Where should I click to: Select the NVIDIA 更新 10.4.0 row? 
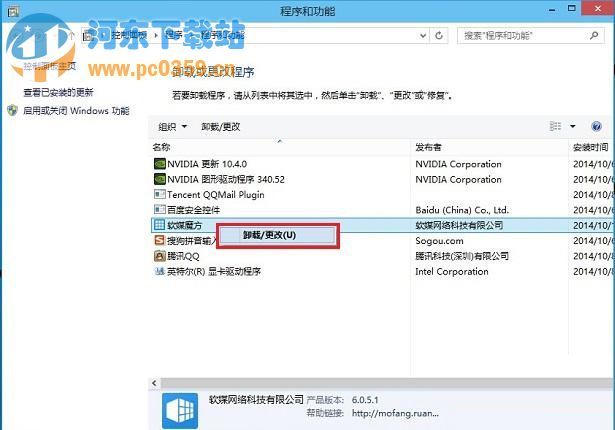(x=382, y=164)
